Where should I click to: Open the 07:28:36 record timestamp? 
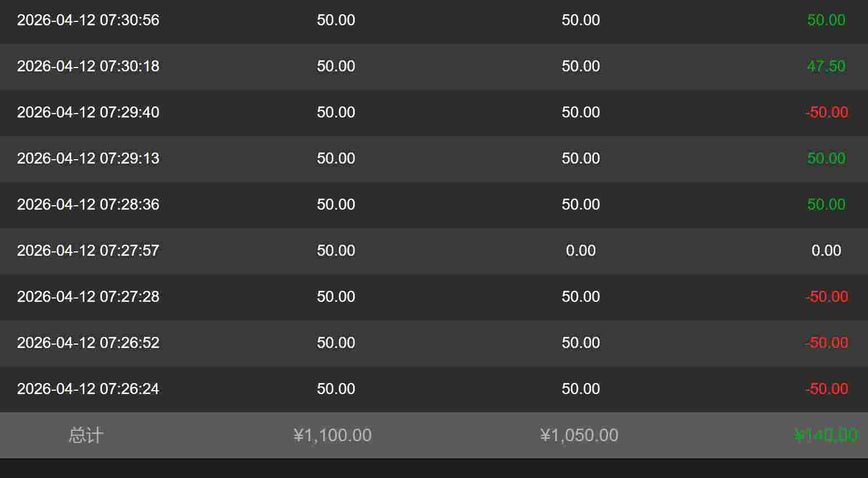tap(88, 205)
